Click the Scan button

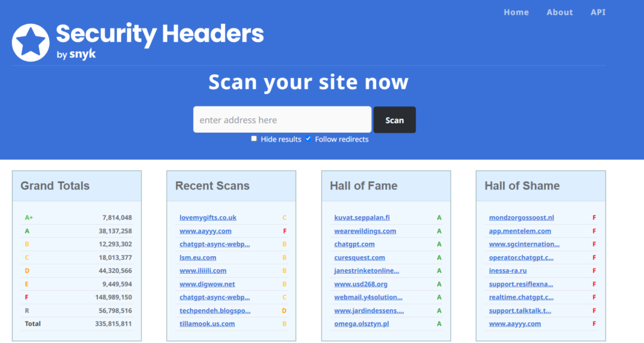click(395, 120)
